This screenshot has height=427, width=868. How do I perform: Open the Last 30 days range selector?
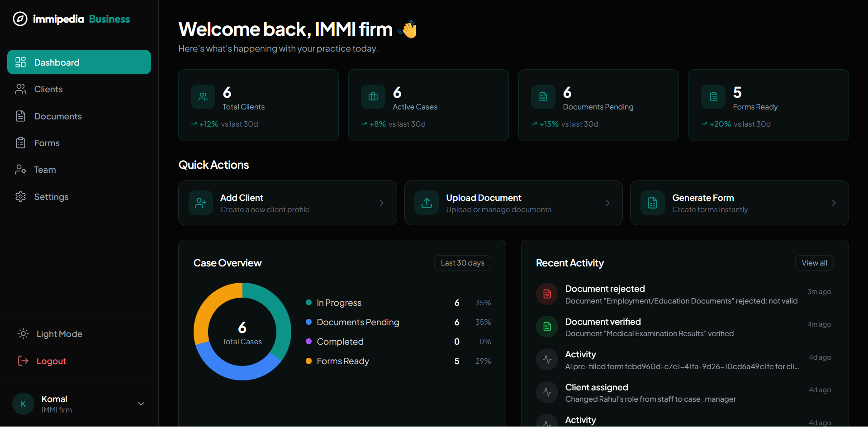463,263
